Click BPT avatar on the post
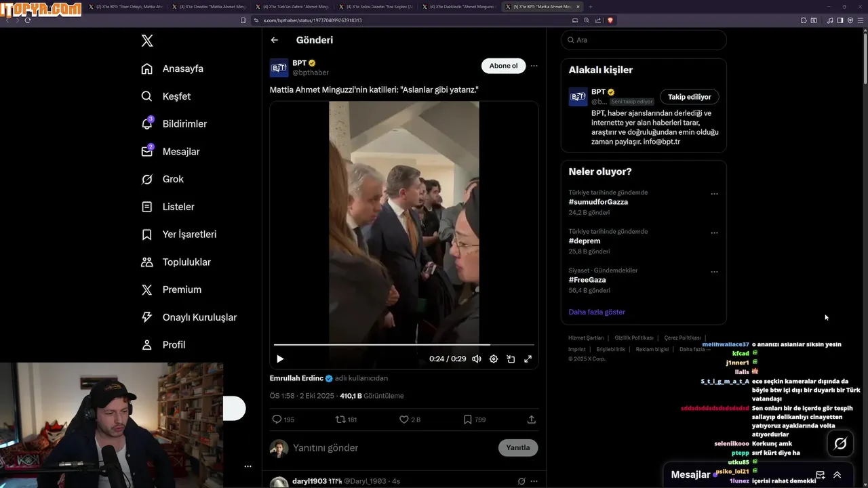Image resolution: width=868 pixels, height=488 pixels. click(x=279, y=68)
